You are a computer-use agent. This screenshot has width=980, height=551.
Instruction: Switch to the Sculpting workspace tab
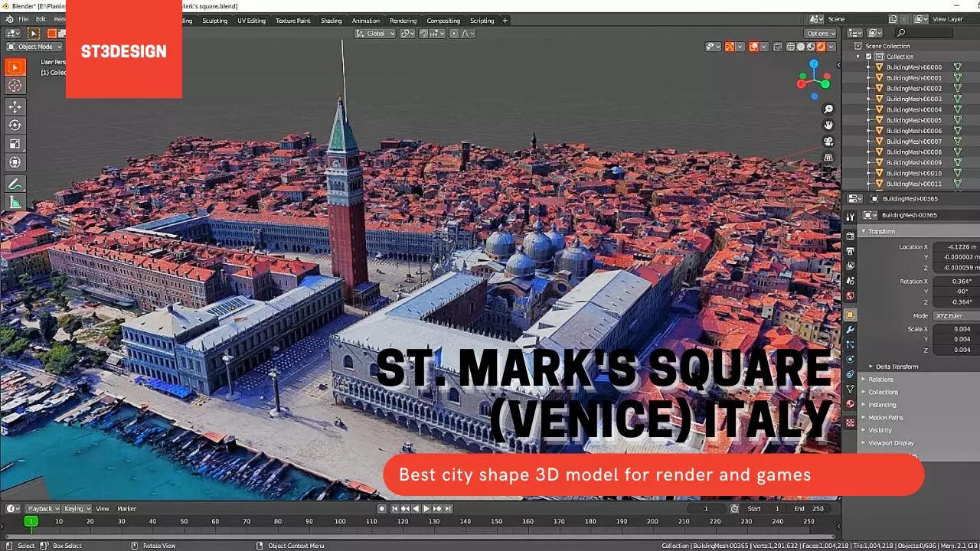[214, 21]
